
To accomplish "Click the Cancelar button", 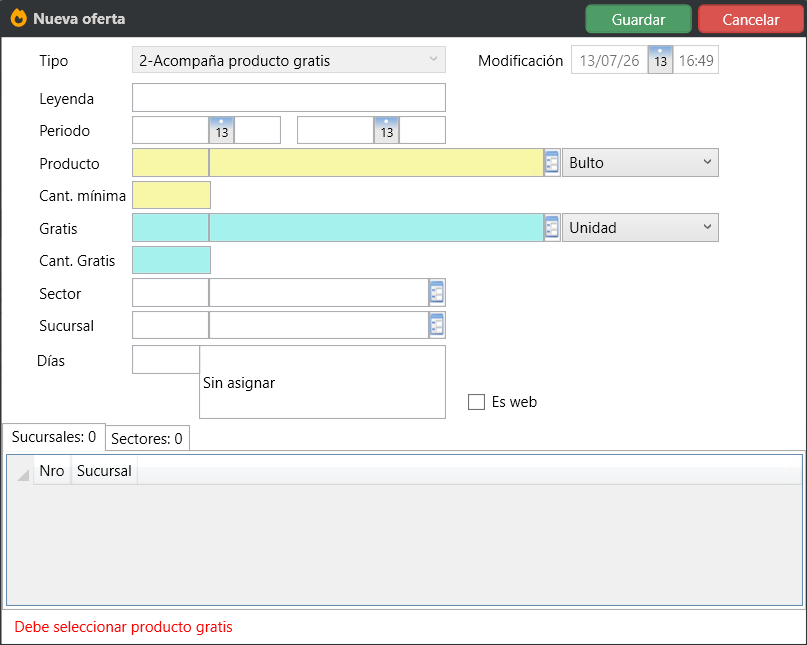I will coord(751,19).
